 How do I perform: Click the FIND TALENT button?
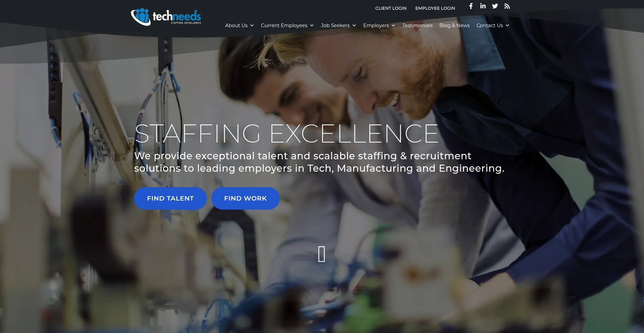pos(170,198)
